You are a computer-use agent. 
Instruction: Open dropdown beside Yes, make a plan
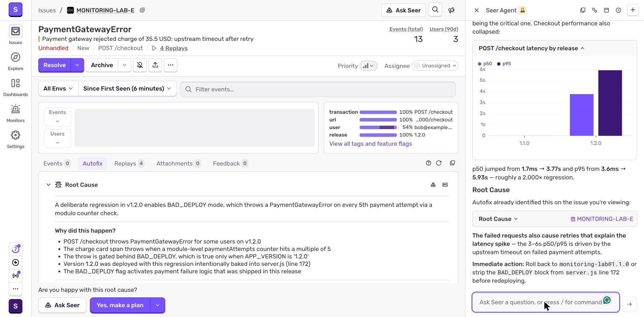[x=158, y=305]
